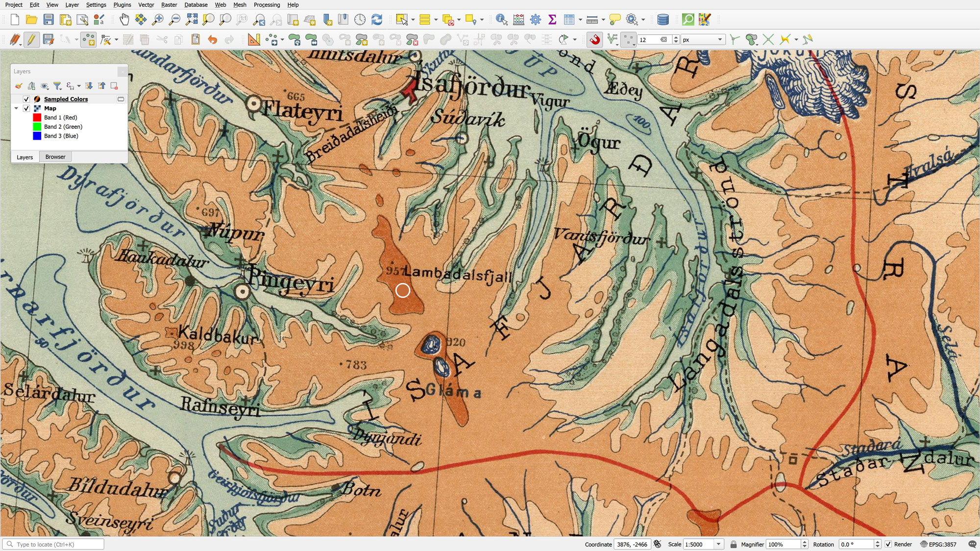Screen dimensions: 980x551
Task: Undo the last edit with the orange arrow
Action: [x=212, y=39]
